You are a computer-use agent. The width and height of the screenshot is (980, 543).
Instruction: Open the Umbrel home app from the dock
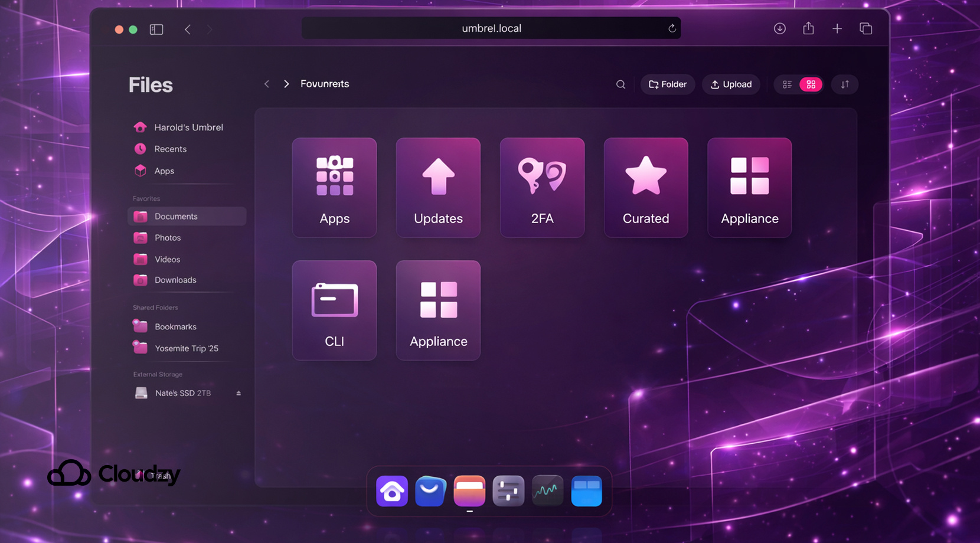[391, 491]
